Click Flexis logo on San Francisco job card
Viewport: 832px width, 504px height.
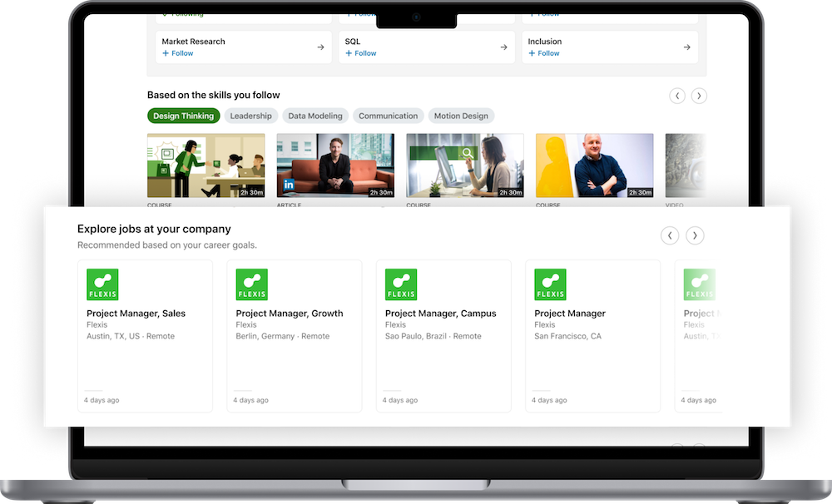(550, 284)
